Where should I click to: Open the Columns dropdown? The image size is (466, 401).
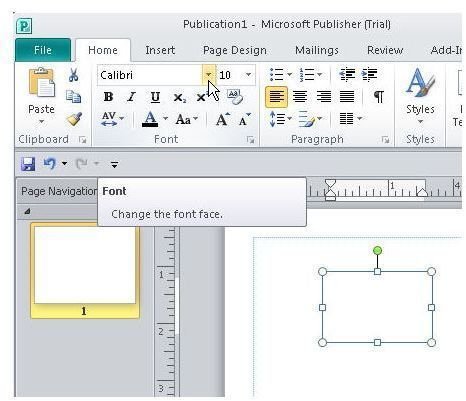click(x=350, y=119)
